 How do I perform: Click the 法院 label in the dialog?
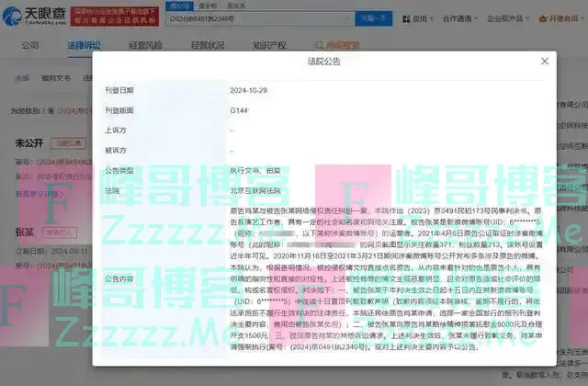(112, 191)
